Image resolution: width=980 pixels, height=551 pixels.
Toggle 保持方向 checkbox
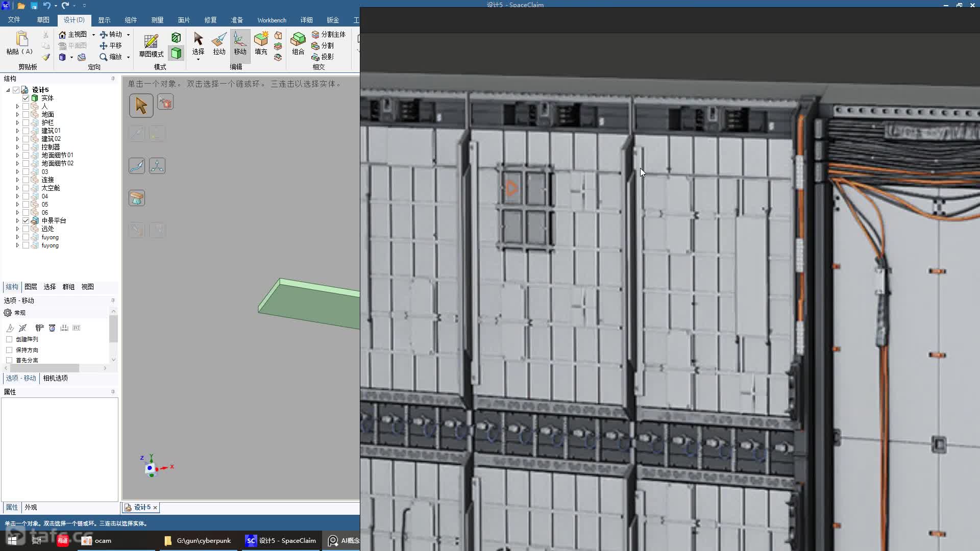point(9,350)
